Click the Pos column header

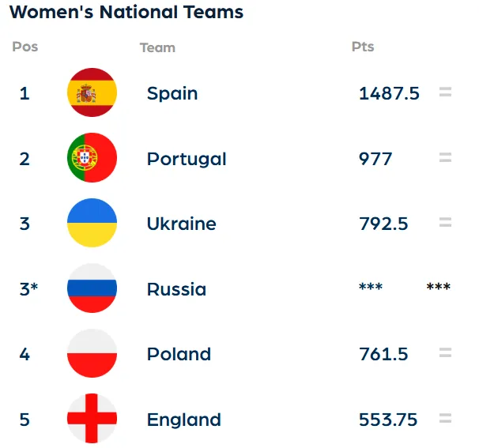click(x=25, y=47)
